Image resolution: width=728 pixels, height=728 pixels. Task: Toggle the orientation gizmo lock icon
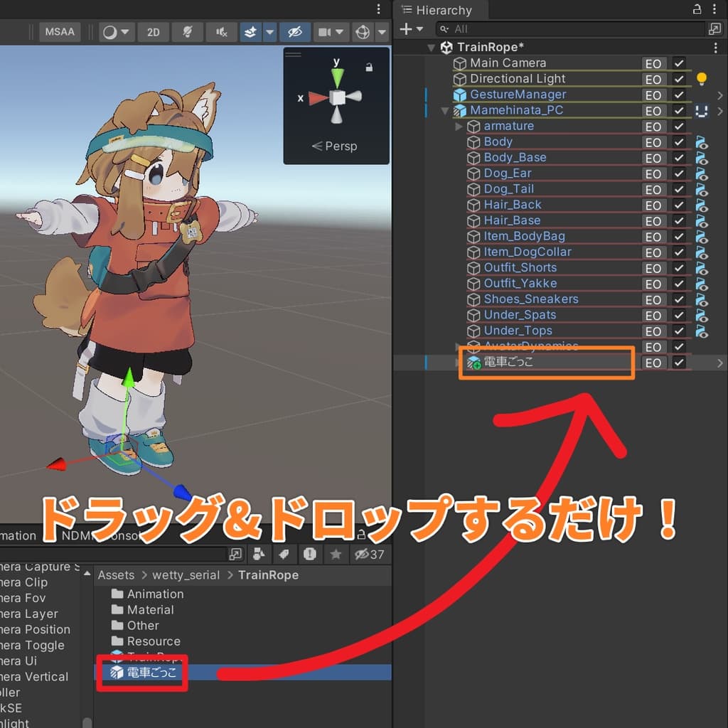coord(369,68)
